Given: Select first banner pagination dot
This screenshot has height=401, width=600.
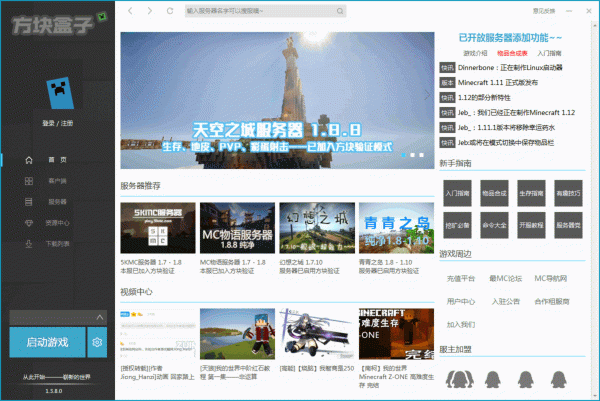Looking at the screenshot, I should pos(403,155).
